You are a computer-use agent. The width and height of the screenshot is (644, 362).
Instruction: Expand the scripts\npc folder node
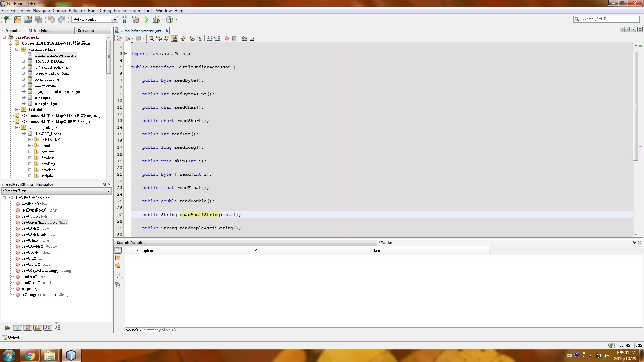(11, 116)
